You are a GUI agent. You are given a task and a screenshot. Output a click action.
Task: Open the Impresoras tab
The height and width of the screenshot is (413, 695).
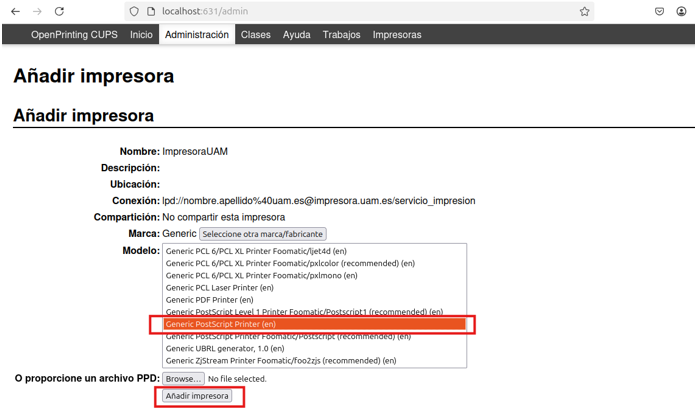[x=397, y=35]
